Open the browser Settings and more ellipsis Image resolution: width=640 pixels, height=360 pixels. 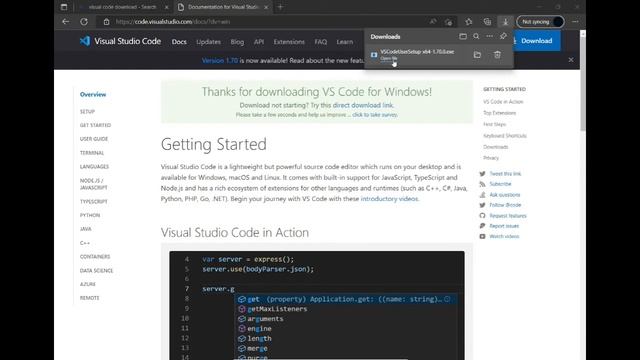pos(575,22)
